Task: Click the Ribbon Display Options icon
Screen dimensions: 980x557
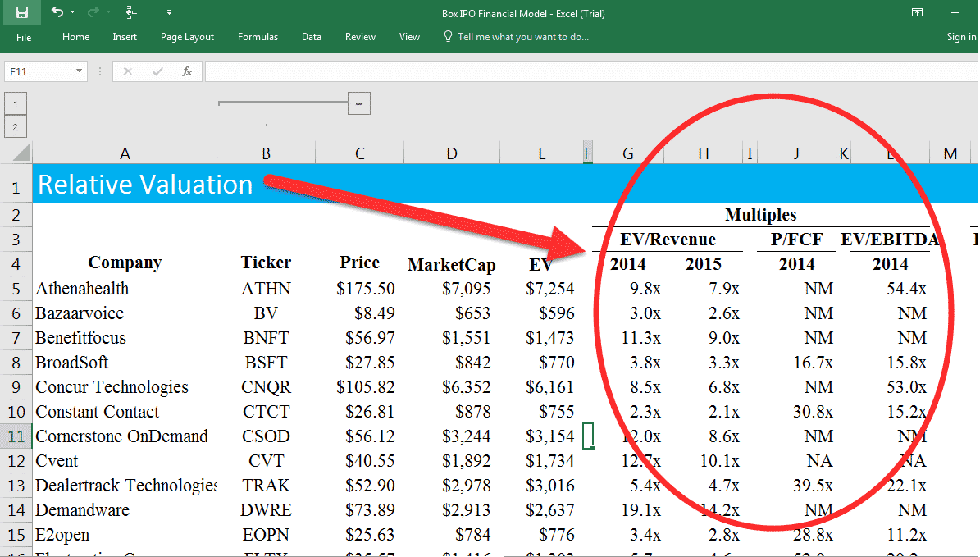Action: (x=918, y=12)
